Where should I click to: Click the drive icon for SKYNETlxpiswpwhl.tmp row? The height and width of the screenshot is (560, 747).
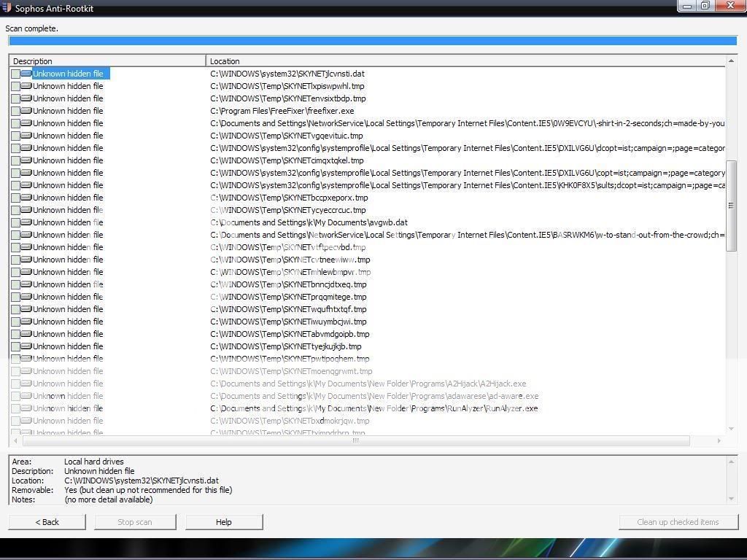coord(26,86)
